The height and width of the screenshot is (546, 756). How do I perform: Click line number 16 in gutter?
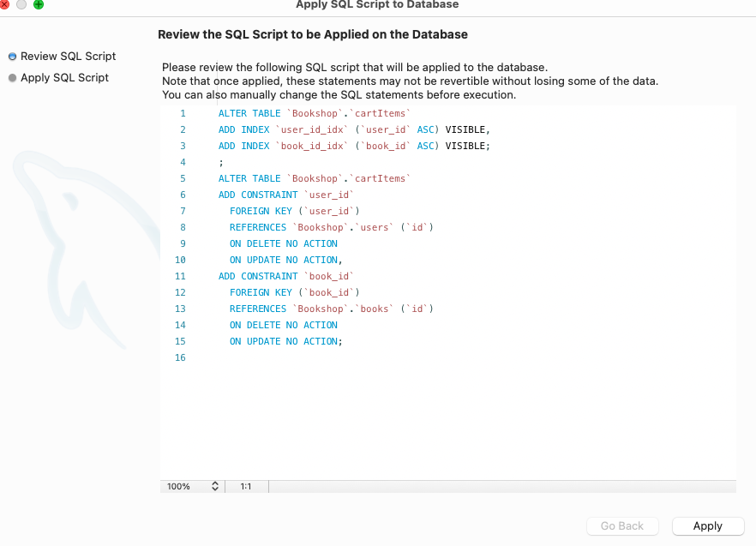pyautogui.click(x=180, y=358)
